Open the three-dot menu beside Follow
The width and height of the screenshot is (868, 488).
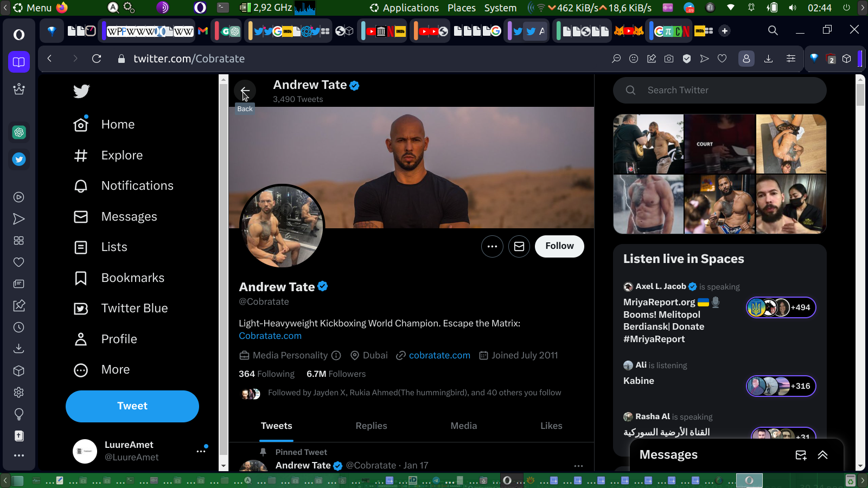pyautogui.click(x=492, y=246)
